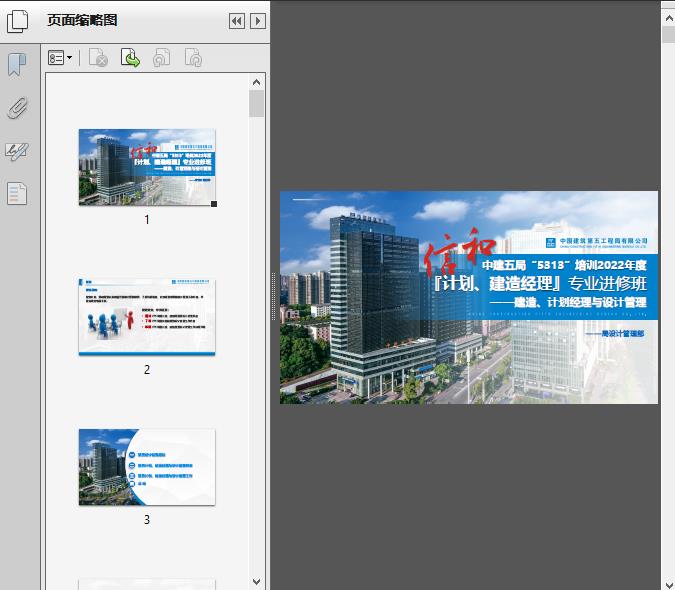Click page number label 1
Viewport: 675px width, 590px height.
click(x=147, y=220)
